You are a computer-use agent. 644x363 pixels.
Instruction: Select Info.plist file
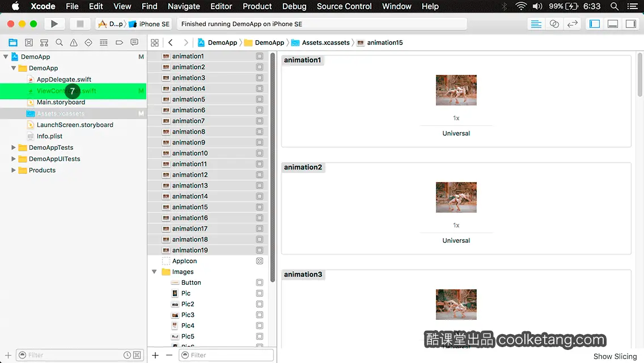pos(49,136)
